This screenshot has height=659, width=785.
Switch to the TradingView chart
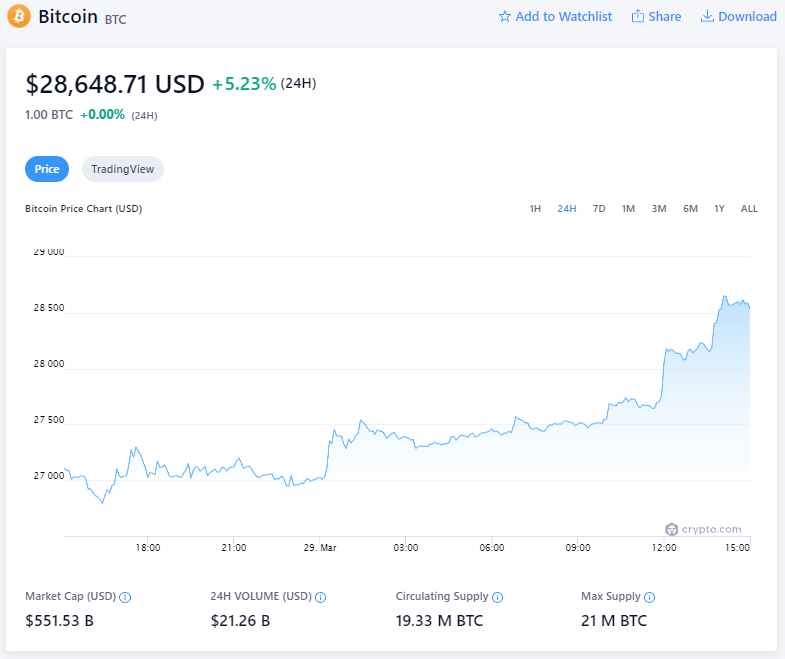[123, 169]
